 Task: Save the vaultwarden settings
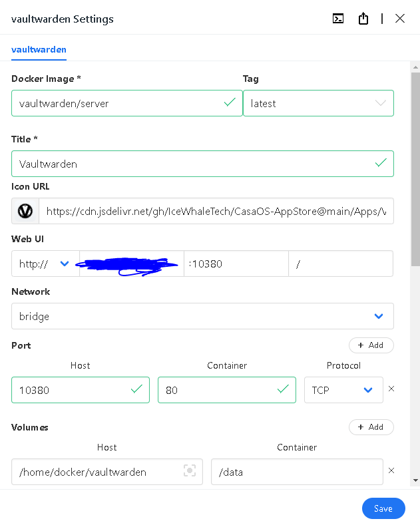pos(383,508)
